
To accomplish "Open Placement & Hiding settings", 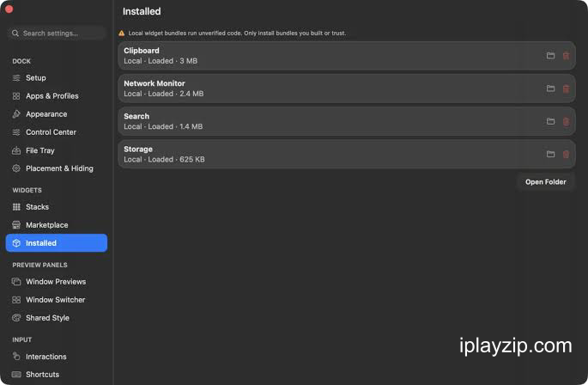I will (57, 168).
